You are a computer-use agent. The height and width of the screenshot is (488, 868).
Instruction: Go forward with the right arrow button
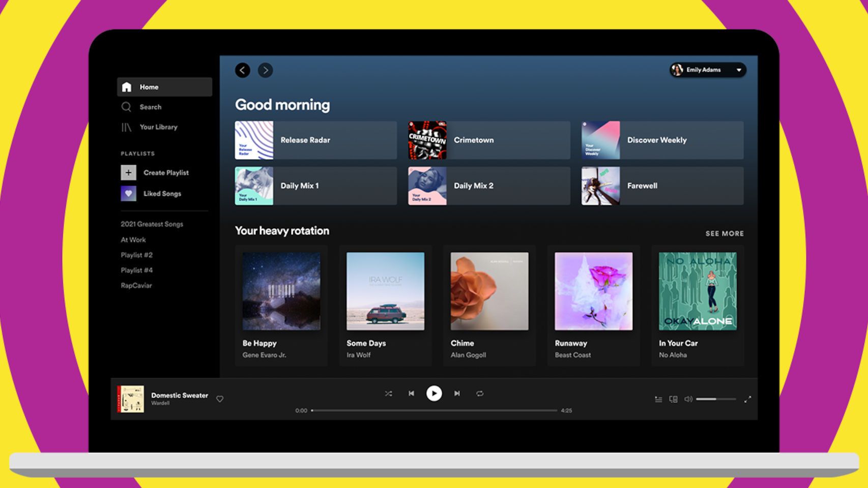pyautogui.click(x=265, y=70)
